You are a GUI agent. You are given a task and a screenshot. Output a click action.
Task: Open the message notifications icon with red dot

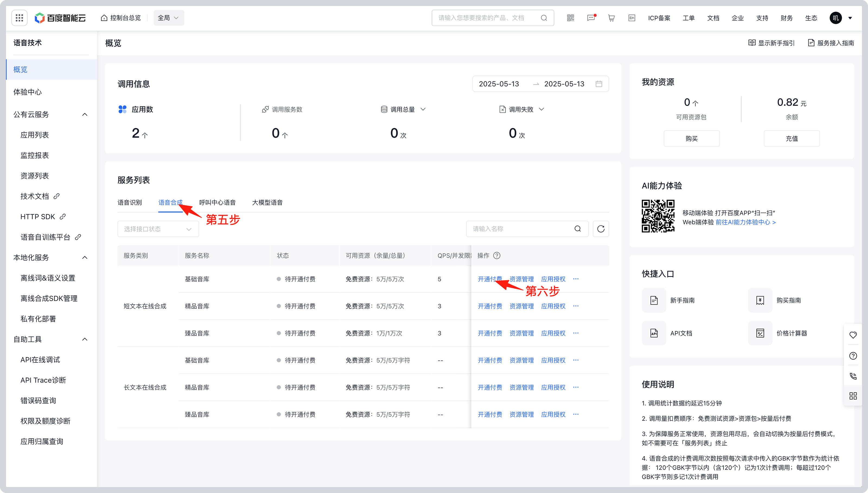click(591, 18)
